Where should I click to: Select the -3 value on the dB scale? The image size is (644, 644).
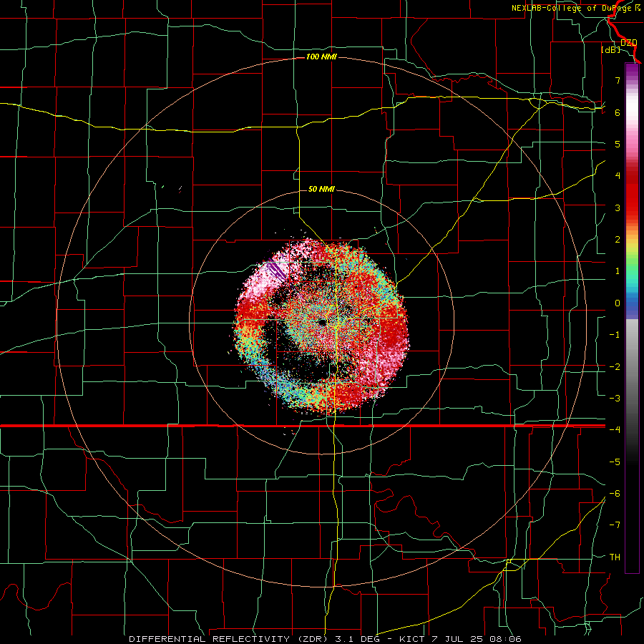click(615, 399)
